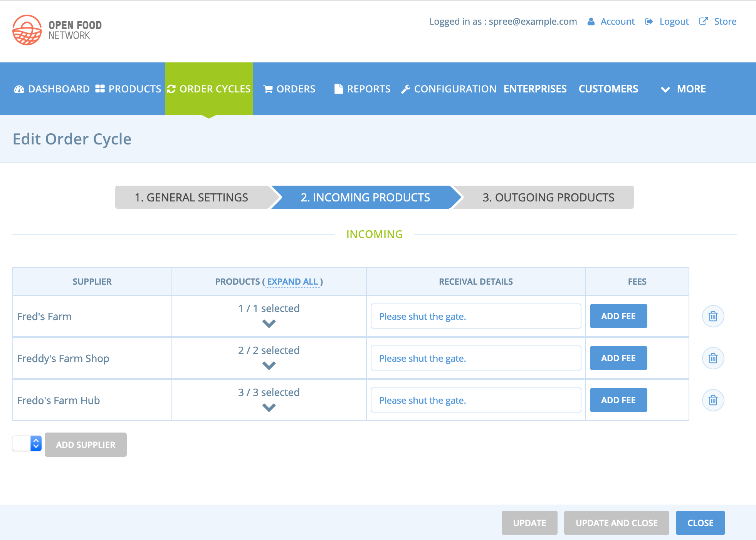The image size is (756, 540).
Task: Click trash icon for Fredo's Farm Hub
Action: (713, 400)
